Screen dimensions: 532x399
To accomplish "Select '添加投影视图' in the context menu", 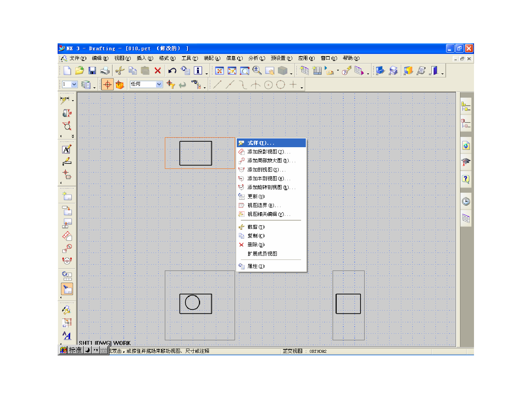I will (271, 152).
